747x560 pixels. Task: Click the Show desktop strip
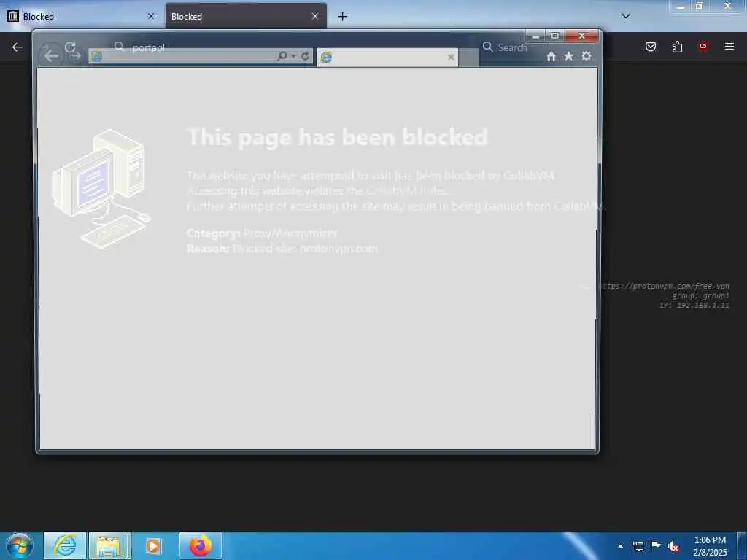coord(742,546)
